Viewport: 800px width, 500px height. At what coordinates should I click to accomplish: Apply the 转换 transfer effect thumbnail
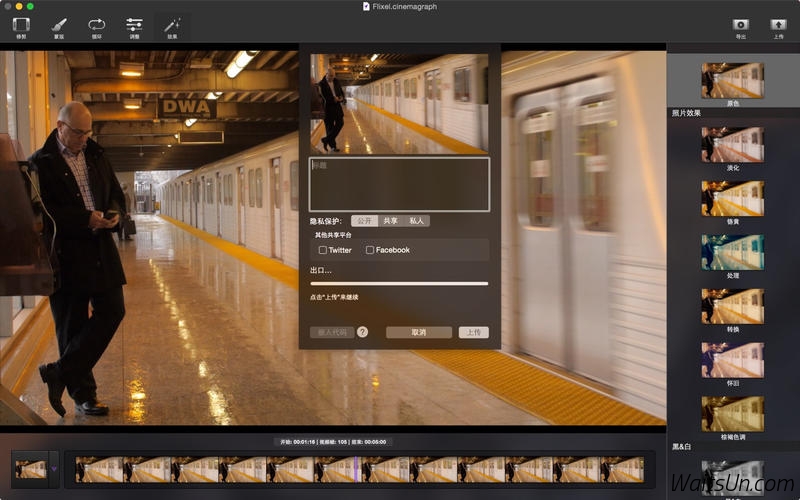click(x=733, y=306)
